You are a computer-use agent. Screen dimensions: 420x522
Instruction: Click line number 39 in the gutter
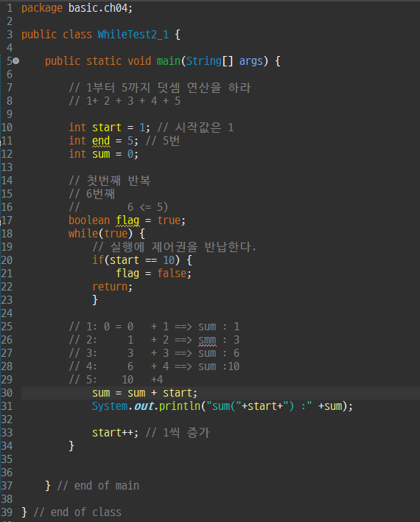coord(7,512)
